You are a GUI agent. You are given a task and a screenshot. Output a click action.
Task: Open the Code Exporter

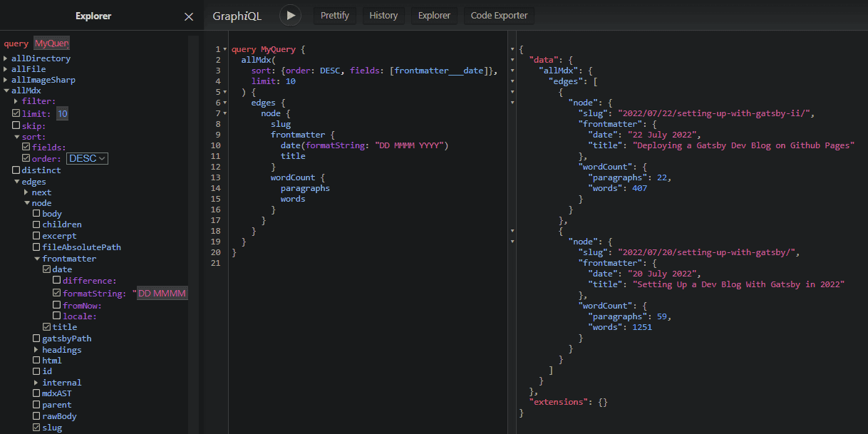point(499,15)
